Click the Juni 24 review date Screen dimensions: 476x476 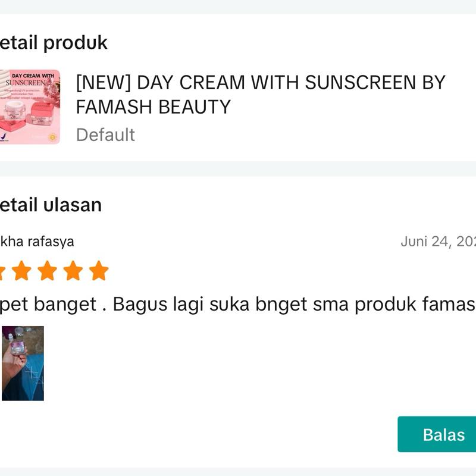pyautogui.click(x=438, y=242)
